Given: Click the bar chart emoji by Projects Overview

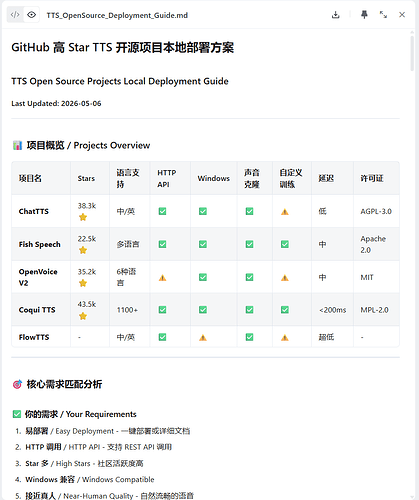Looking at the screenshot, I should (17, 145).
